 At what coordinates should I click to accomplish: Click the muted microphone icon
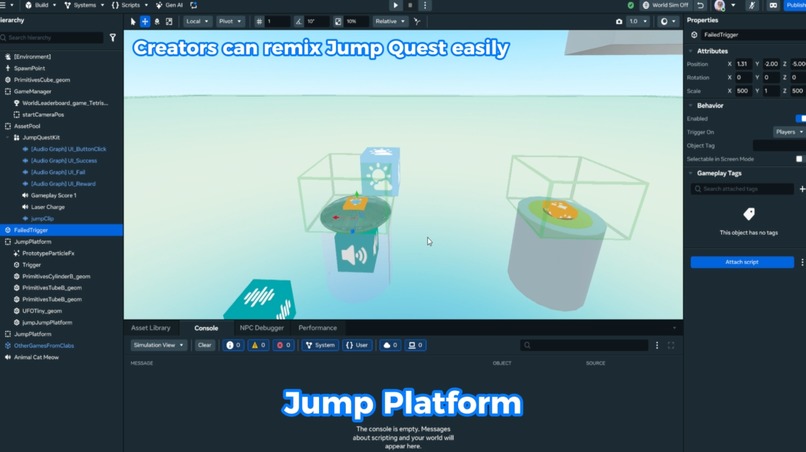point(752,5)
